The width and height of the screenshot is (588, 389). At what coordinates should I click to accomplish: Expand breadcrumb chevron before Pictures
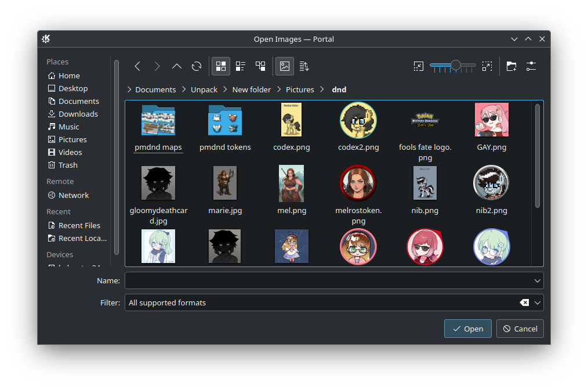280,89
